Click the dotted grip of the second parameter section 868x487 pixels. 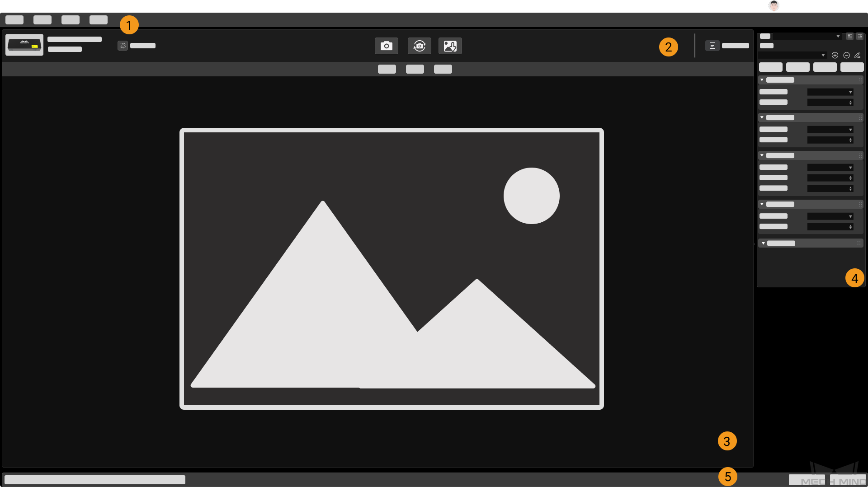(860, 117)
